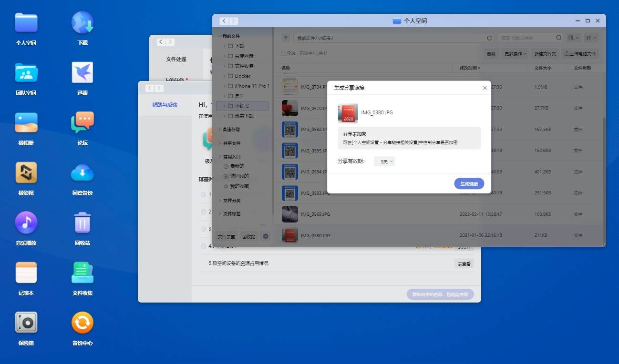Open the 分享有效期 3天 dropdown
The width and height of the screenshot is (619, 364).
click(384, 162)
